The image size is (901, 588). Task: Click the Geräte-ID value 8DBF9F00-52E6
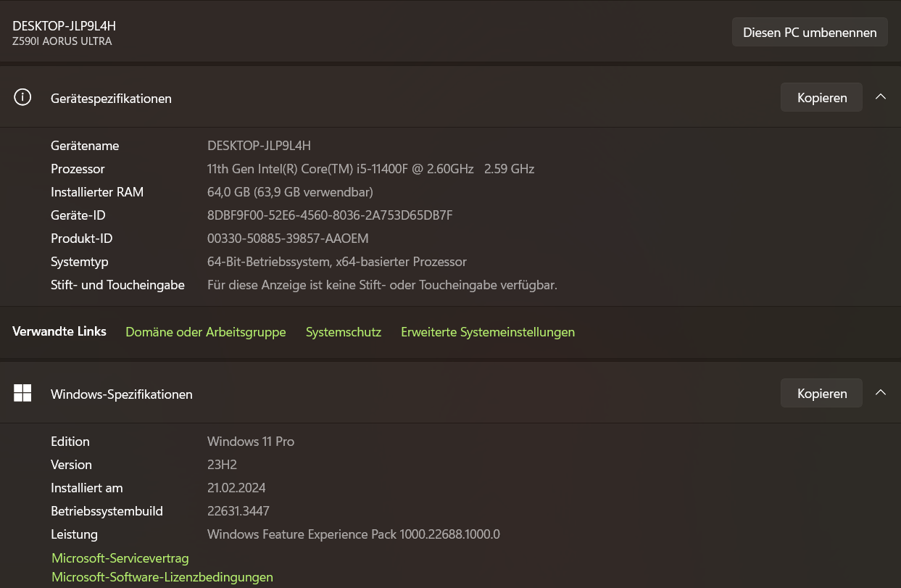(x=330, y=215)
